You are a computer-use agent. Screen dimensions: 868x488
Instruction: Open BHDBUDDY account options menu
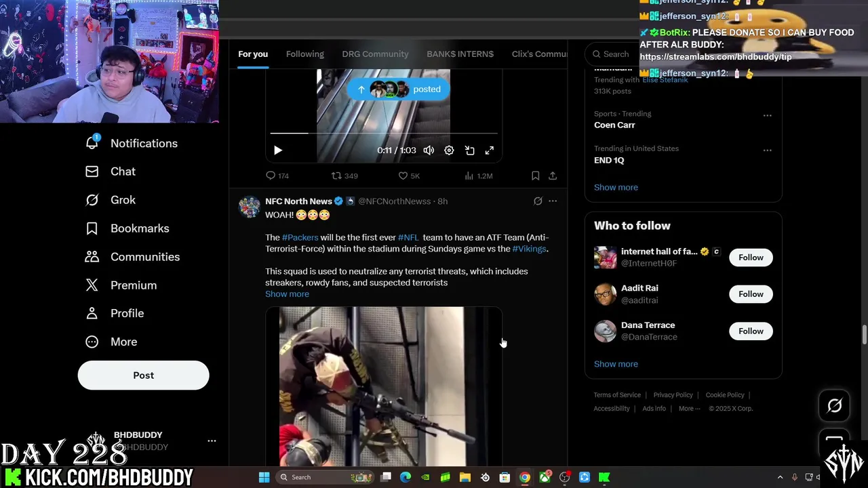(x=212, y=441)
